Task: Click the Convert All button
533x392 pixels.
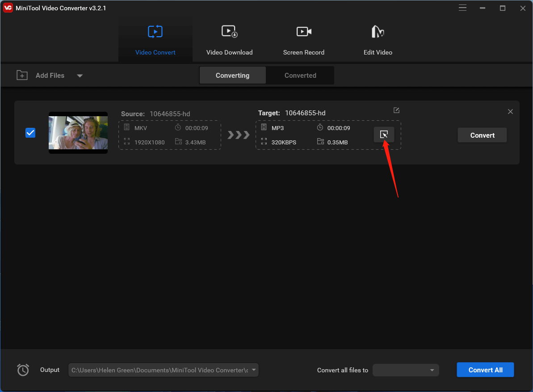Action: (x=485, y=370)
